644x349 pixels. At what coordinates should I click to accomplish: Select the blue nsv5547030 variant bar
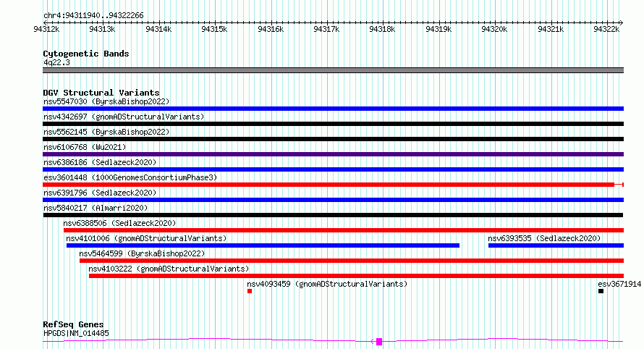click(x=333, y=109)
